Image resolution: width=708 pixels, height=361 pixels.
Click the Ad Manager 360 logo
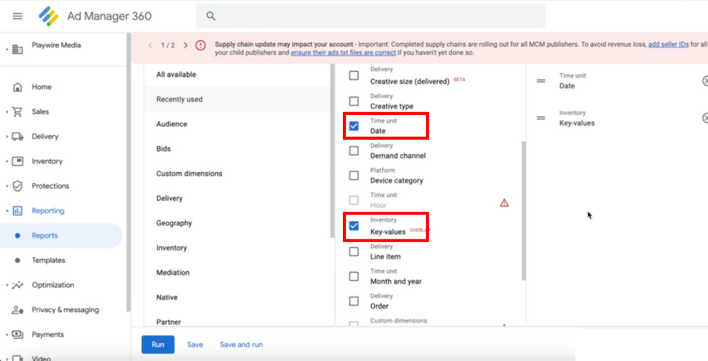pos(48,16)
